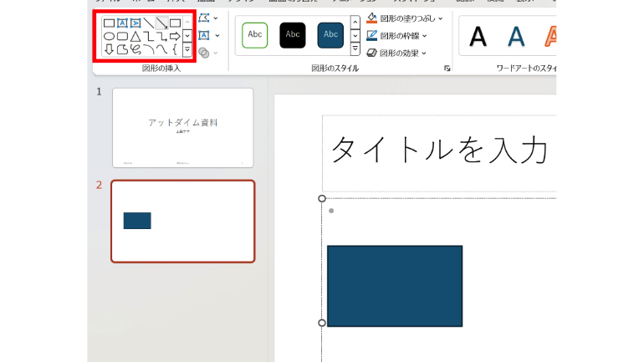Select the horizontal text box shape
The width and height of the screenshot is (644, 362).
pyautogui.click(x=122, y=23)
